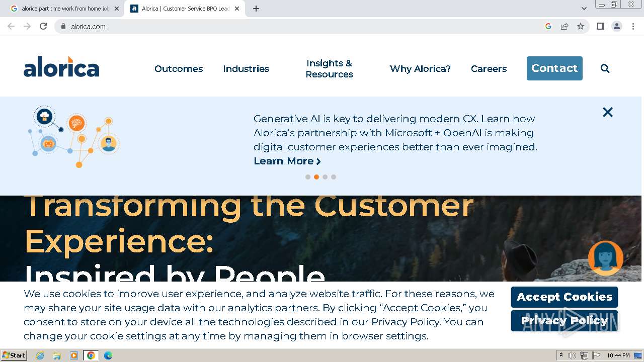This screenshot has width=644, height=362.
Task: Share this page icon
Action: 565,26
